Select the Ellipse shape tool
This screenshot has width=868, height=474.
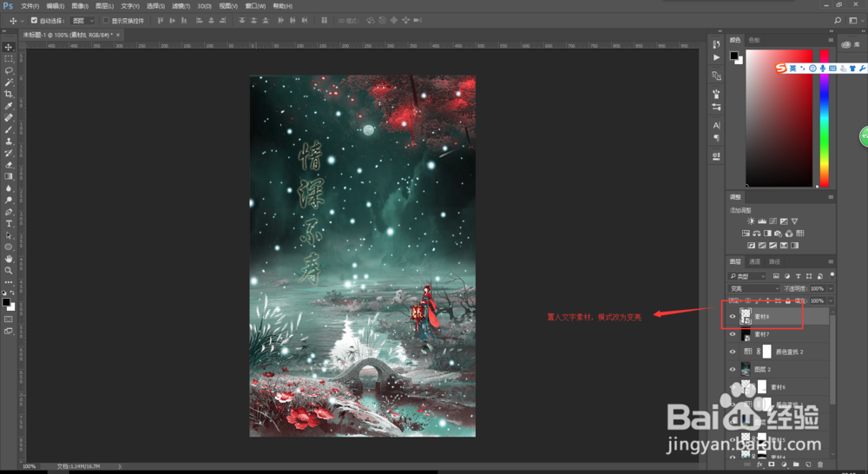(x=9, y=247)
